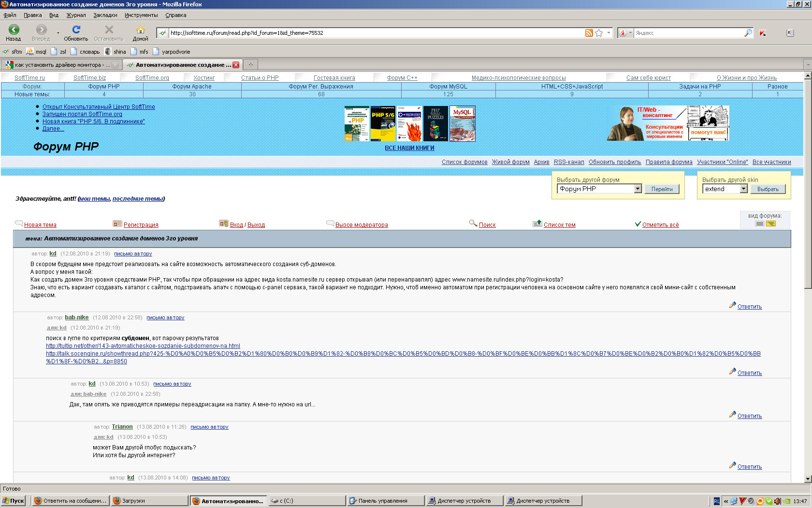The height and width of the screenshot is (508, 812).
Task: Open the Журнал menu
Action: click(x=76, y=15)
